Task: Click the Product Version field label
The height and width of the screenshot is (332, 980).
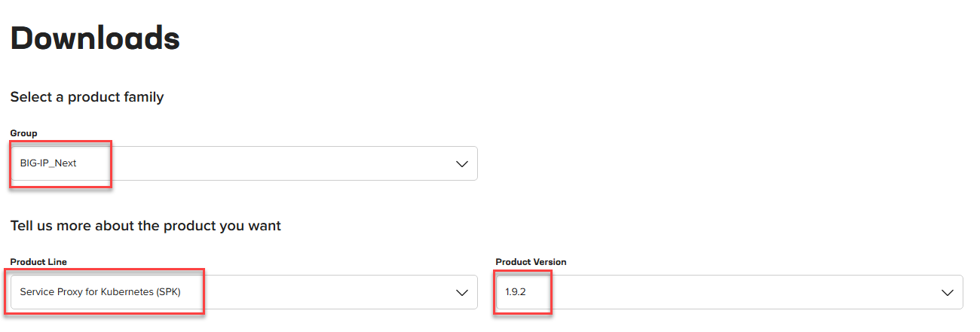Action: coord(531,262)
